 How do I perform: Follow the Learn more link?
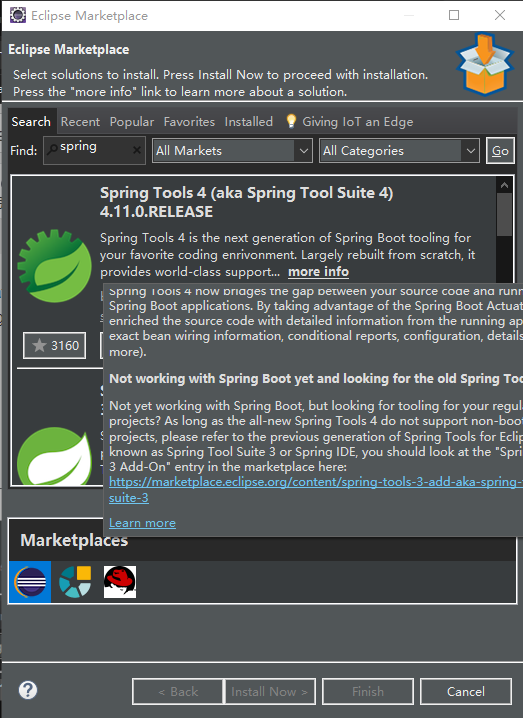(142, 523)
